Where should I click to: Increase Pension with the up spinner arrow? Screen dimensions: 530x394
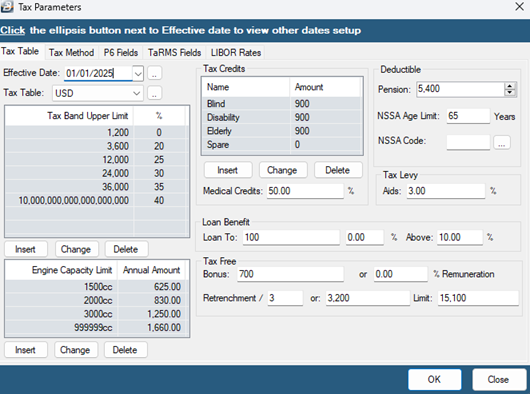click(510, 86)
